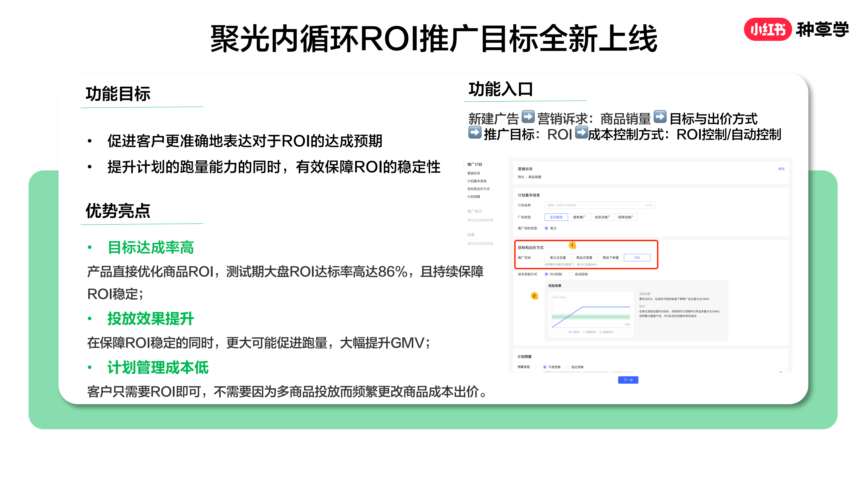This screenshot has height=488, width=868.
Task: Click the 实际ROI legend entry in the chart
Action: point(606,332)
